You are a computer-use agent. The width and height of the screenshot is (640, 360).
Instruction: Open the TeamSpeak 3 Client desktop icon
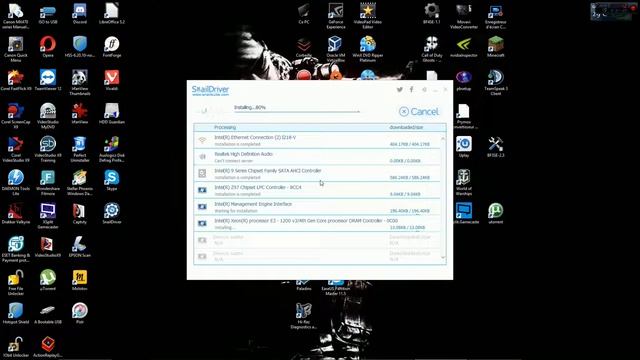[x=496, y=83]
